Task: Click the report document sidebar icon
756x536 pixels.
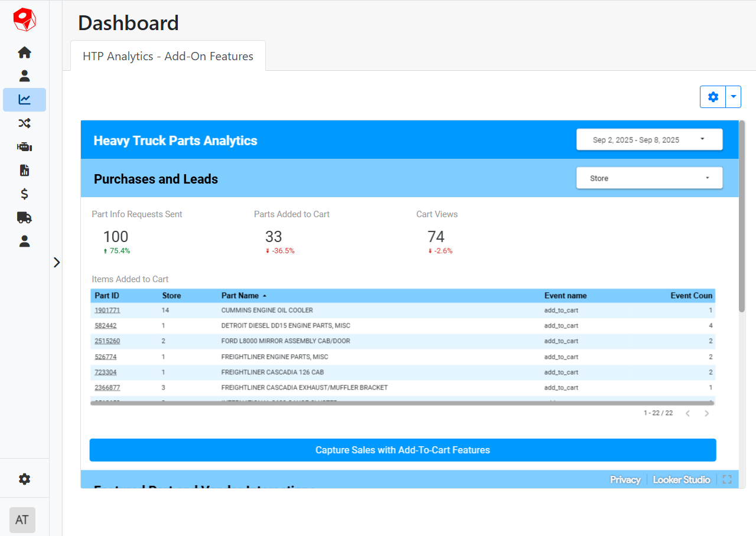Action: click(x=24, y=171)
